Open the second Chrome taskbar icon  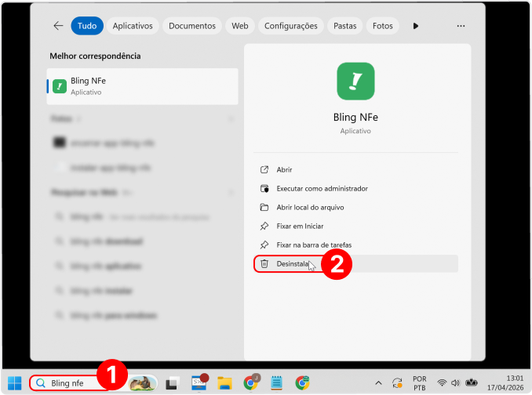[302, 383]
